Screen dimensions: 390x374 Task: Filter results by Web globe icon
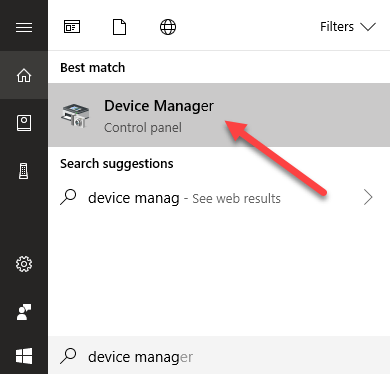(x=168, y=27)
